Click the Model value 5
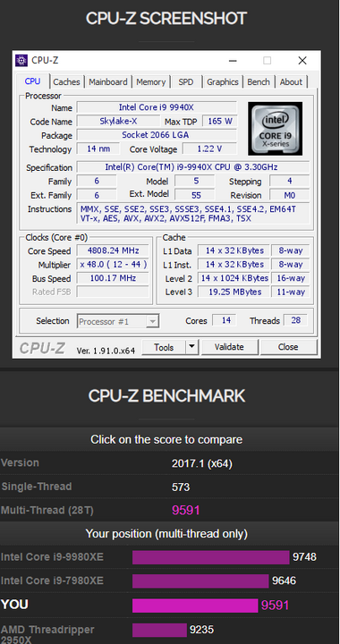The width and height of the screenshot is (340, 644). coord(195,181)
